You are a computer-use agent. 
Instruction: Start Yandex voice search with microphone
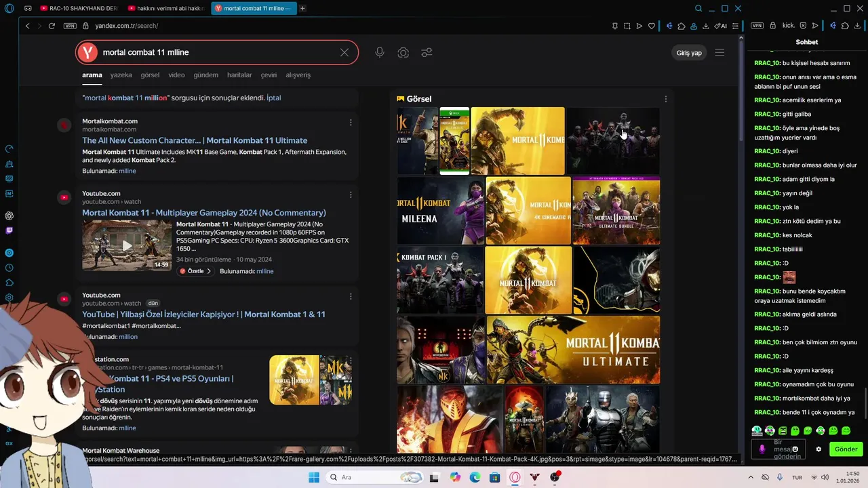pos(380,52)
